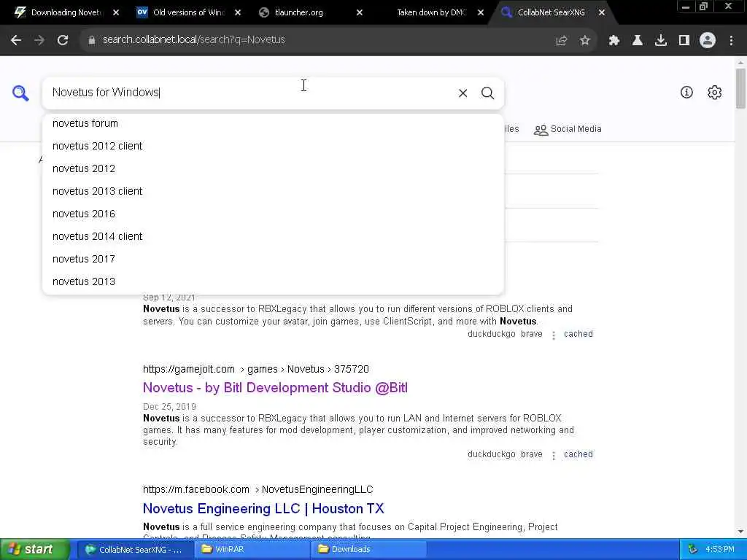Click the address bar URL
This screenshot has height=560, width=747.
[193, 39]
